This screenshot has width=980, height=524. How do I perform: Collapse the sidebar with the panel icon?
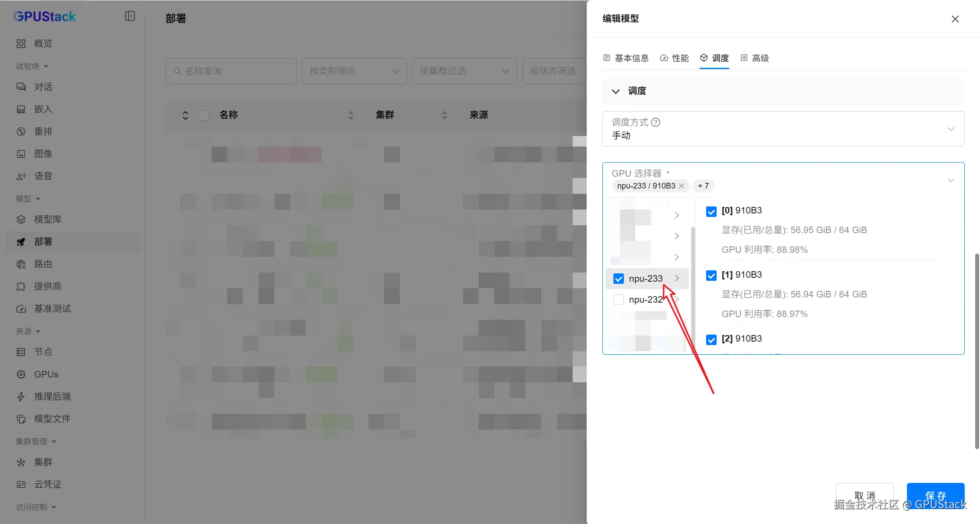pyautogui.click(x=130, y=16)
